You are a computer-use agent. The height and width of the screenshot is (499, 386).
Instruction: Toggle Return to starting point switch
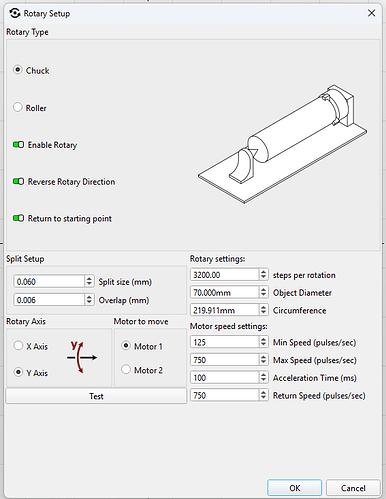pos(18,218)
